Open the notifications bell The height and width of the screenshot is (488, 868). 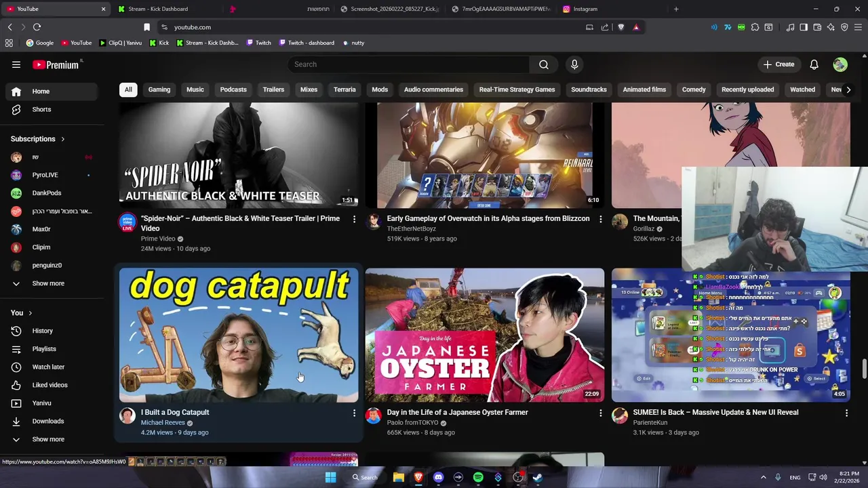tap(814, 64)
